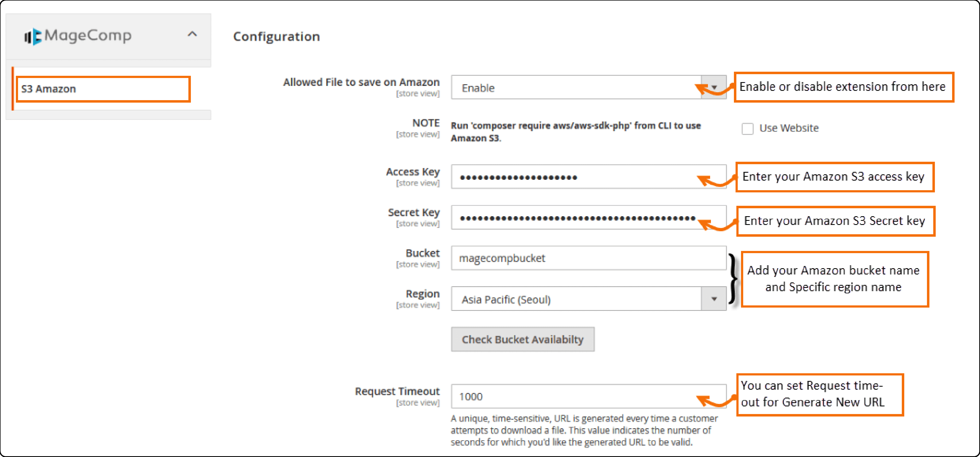Click the composer require aws-sdk-php note text
Screen dimensions: 980x457
click(x=576, y=132)
